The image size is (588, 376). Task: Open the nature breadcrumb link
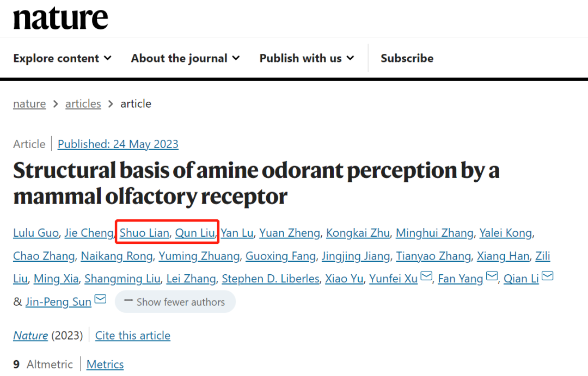[x=29, y=104]
